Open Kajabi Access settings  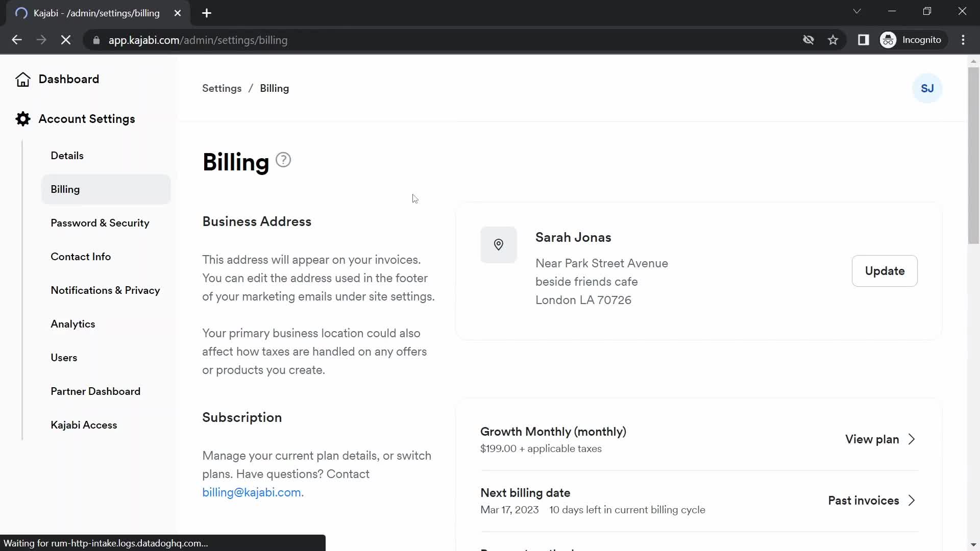point(84,425)
